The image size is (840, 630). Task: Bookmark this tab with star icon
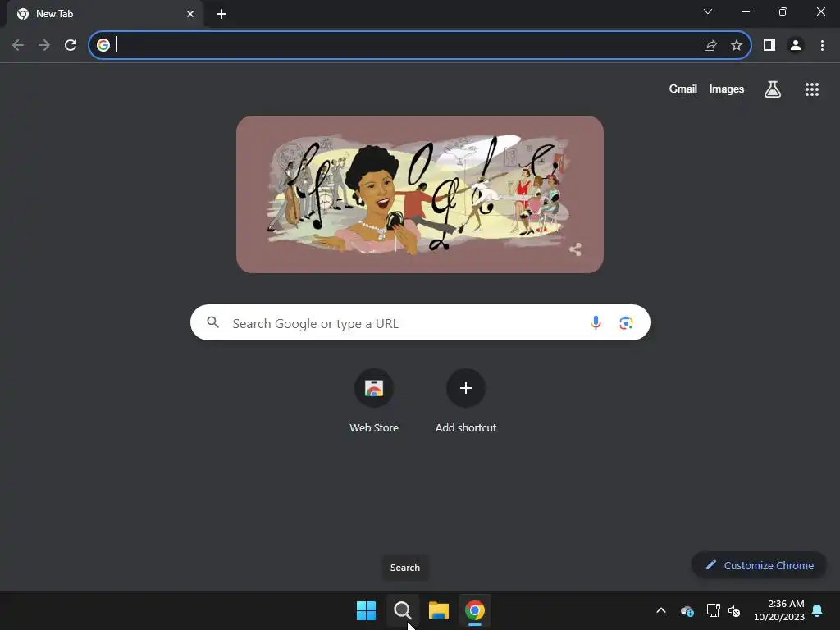[x=737, y=45]
